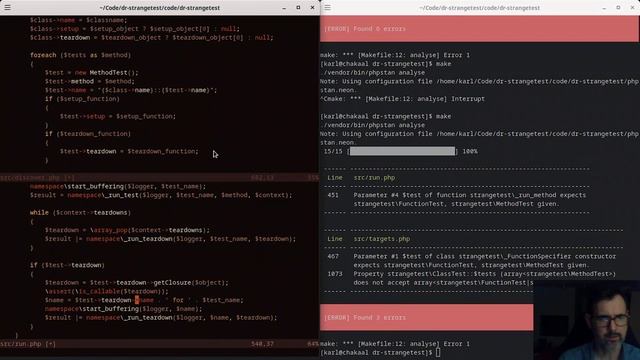Click the 'while ($context->teardowns)' line
Image resolution: width=640 pixels, height=360 pixels.
(x=80, y=213)
